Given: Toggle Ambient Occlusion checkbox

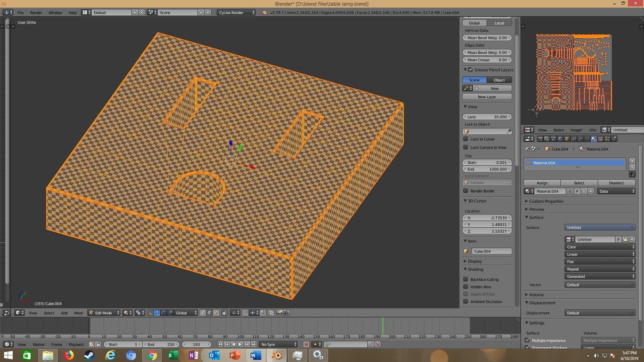Looking at the screenshot, I should coord(466,301).
